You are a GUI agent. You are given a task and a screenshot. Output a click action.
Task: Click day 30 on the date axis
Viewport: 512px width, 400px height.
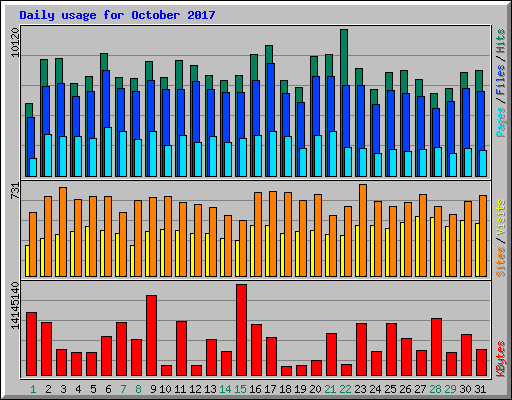465,389
